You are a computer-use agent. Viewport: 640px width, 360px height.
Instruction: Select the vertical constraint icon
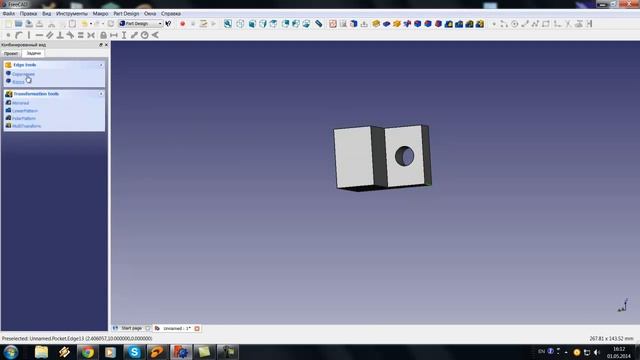tap(29, 35)
